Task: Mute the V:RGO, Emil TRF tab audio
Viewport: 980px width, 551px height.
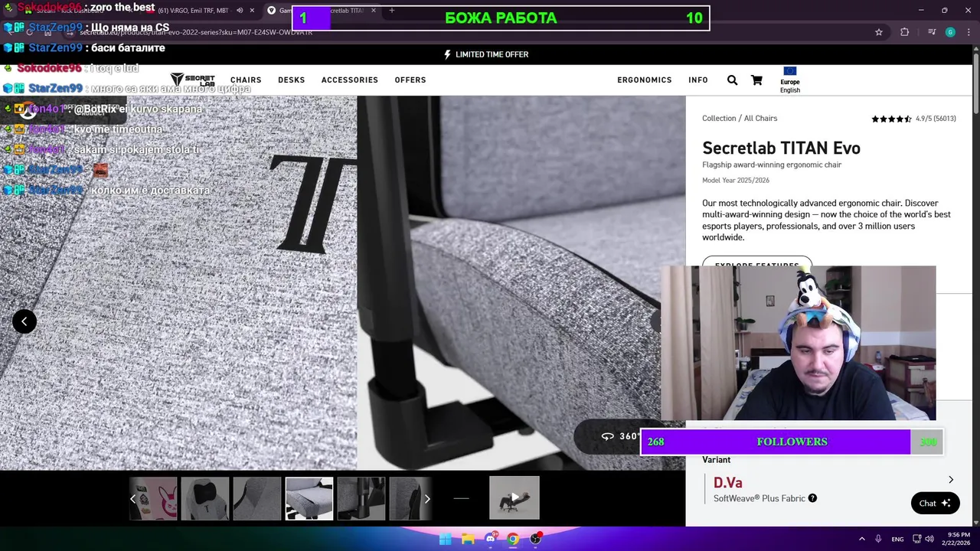Action: (x=240, y=11)
